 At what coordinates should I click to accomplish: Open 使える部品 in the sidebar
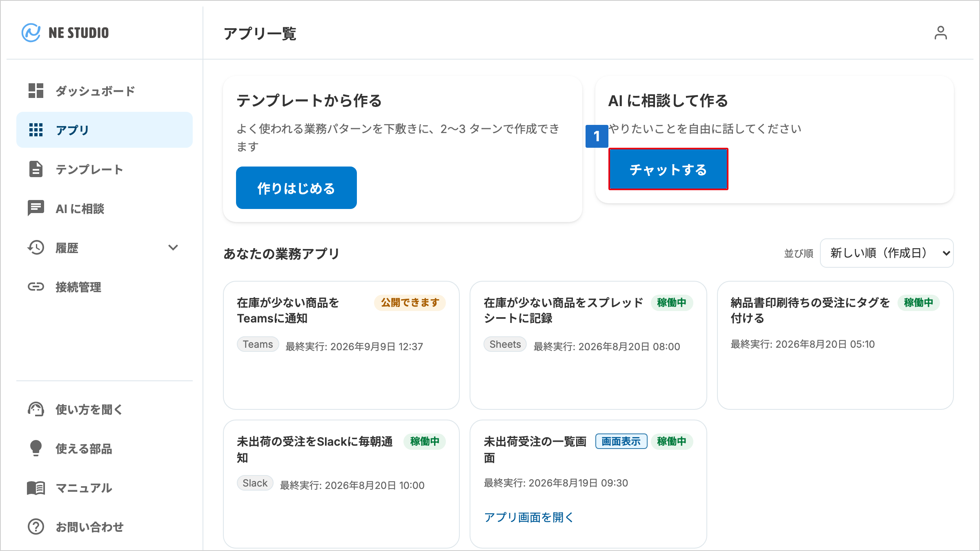[x=105, y=448]
